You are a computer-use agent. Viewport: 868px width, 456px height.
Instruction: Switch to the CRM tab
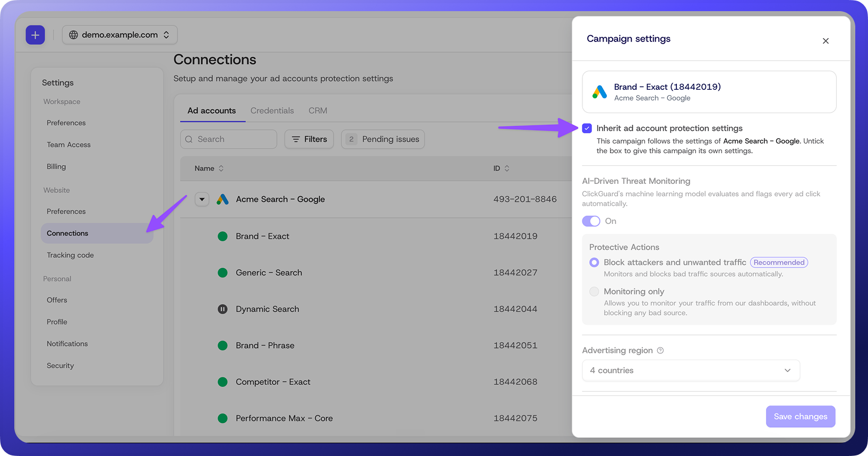coord(317,111)
